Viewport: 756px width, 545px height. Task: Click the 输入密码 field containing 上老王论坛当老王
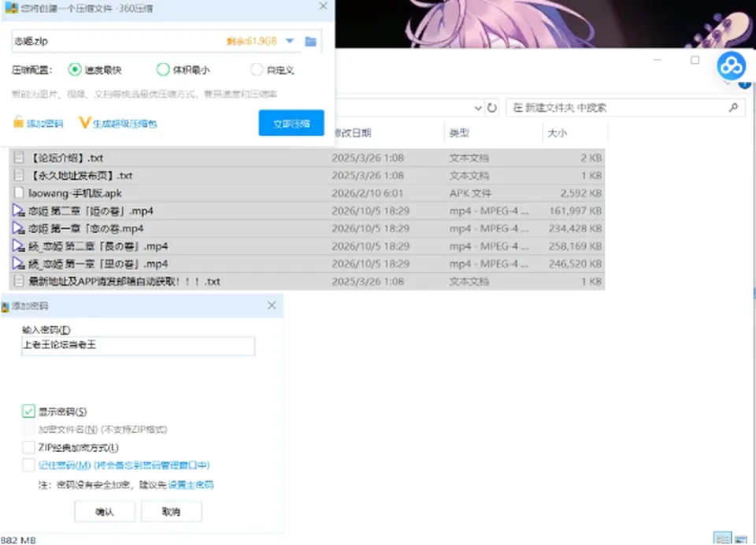click(x=139, y=346)
